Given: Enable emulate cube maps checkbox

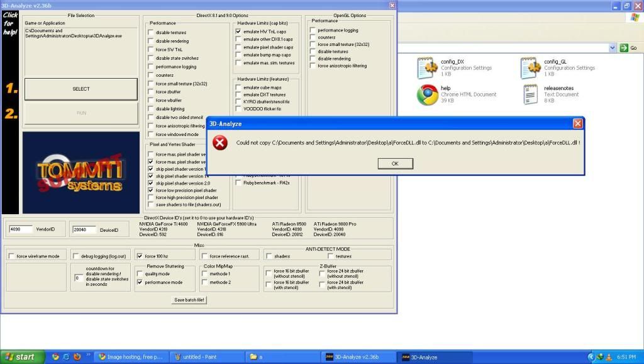Looking at the screenshot, I should coord(238,87).
